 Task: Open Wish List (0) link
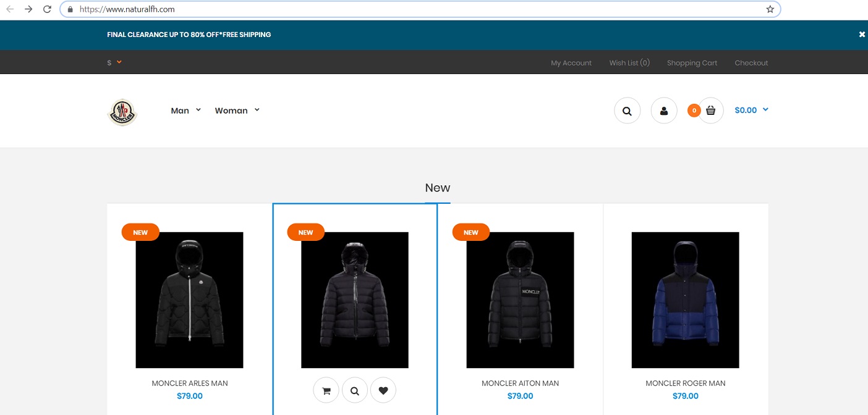(x=629, y=63)
